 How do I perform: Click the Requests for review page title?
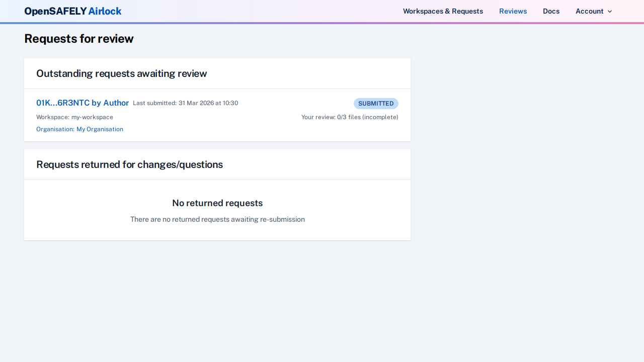tap(79, 39)
